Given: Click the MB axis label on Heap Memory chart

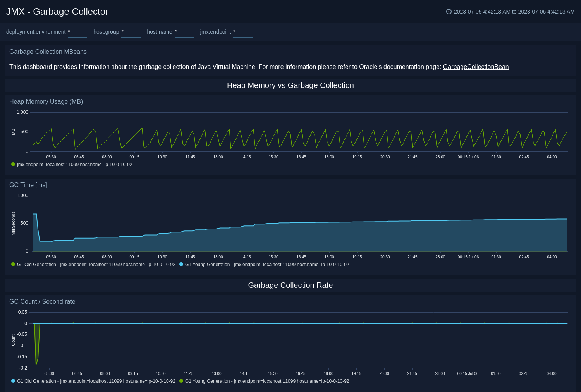Looking at the screenshot, I should pyautogui.click(x=13, y=132).
